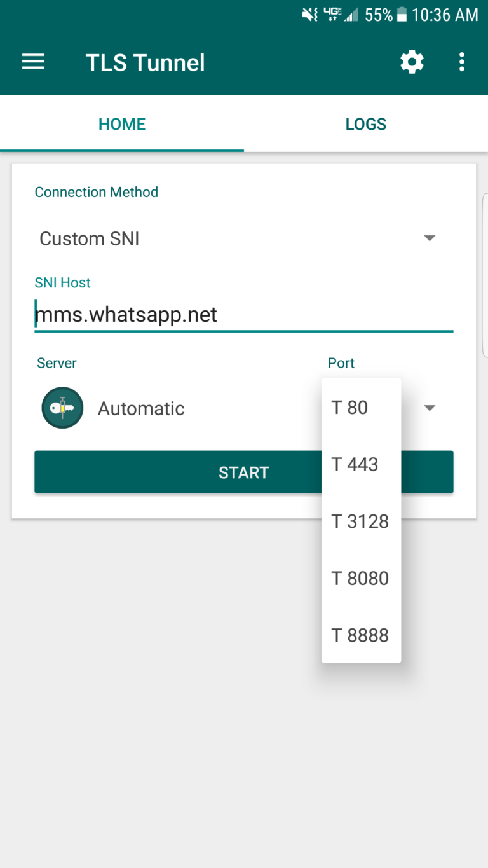Switch to the HOME tab
This screenshot has width=488, height=868.
click(122, 124)
